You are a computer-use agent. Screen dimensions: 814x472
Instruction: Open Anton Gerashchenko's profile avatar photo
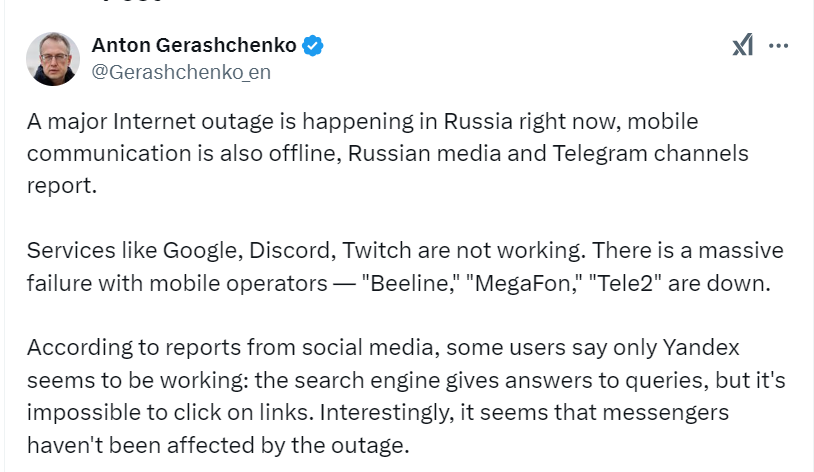53,59
